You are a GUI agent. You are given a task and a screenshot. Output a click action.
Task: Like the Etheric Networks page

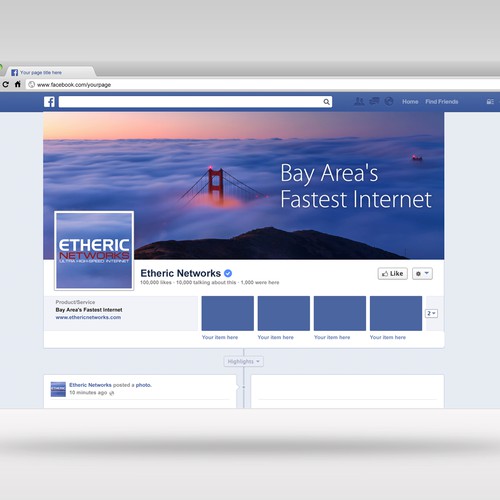point(393,274)
